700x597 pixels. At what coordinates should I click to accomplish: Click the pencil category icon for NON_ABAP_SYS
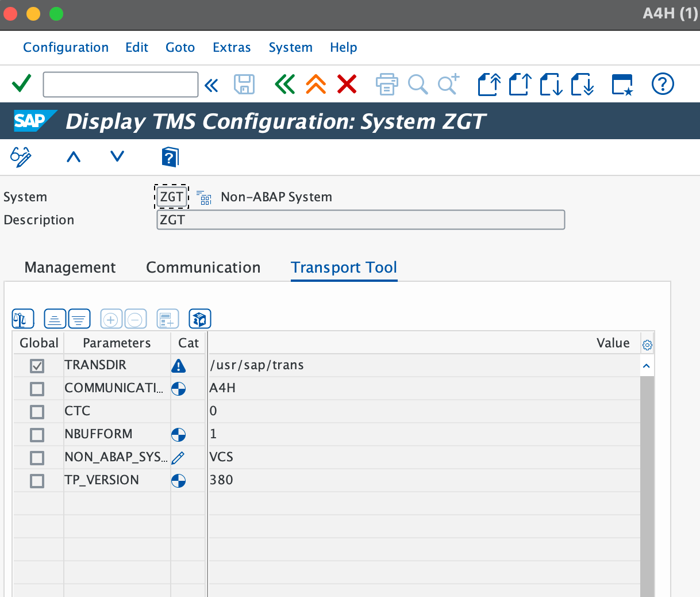point(179,458)
